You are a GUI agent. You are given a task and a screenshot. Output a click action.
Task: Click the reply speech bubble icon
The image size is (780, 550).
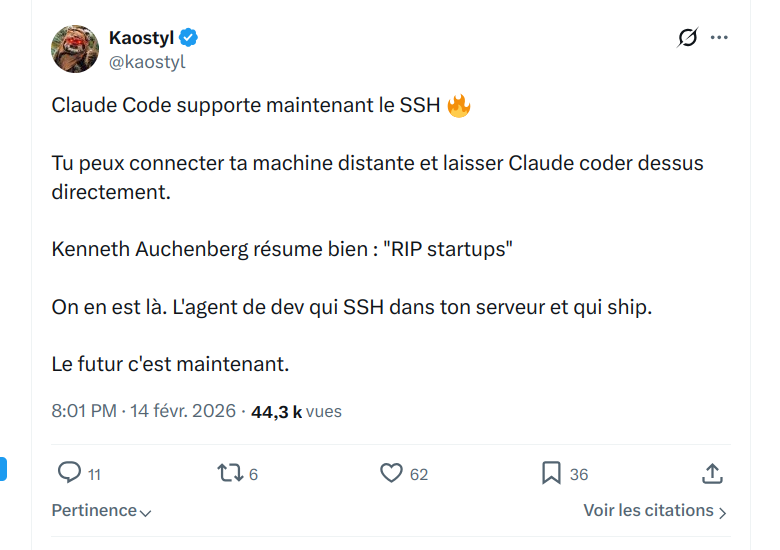(x=69, y=473)
